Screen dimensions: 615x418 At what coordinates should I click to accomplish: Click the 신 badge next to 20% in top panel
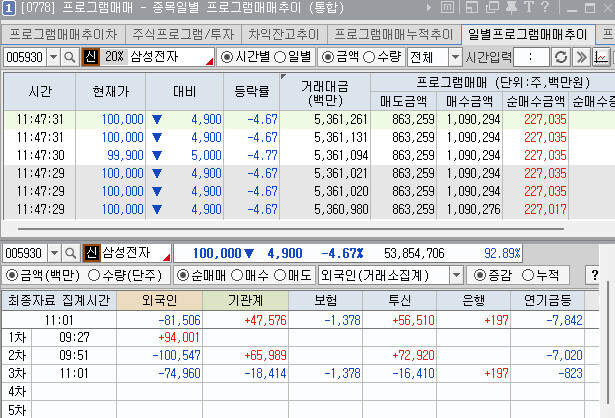point(91,57)
